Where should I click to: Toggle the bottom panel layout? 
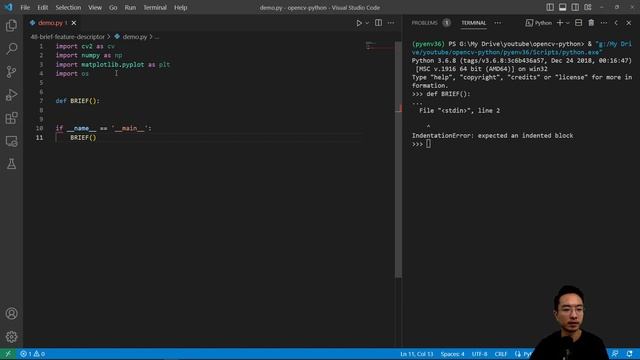click(x=562, y=7)
